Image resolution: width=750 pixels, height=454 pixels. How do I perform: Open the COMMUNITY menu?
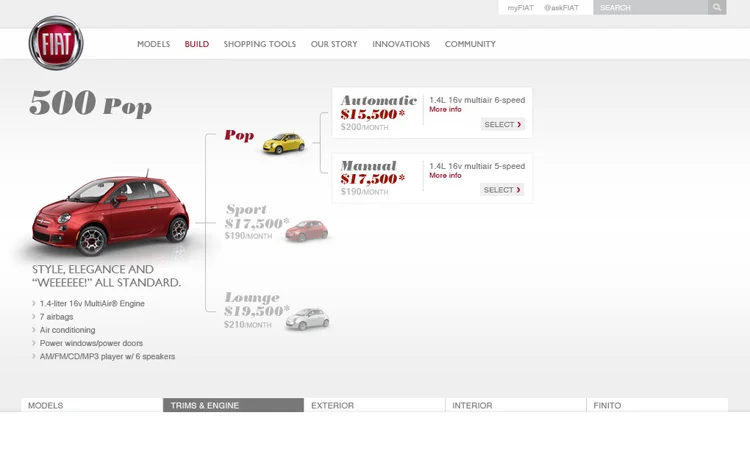point(470,44)
